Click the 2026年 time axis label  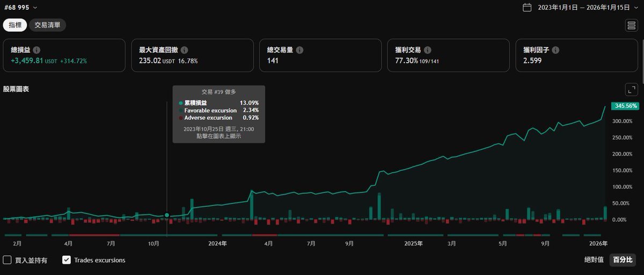(598, 243)
